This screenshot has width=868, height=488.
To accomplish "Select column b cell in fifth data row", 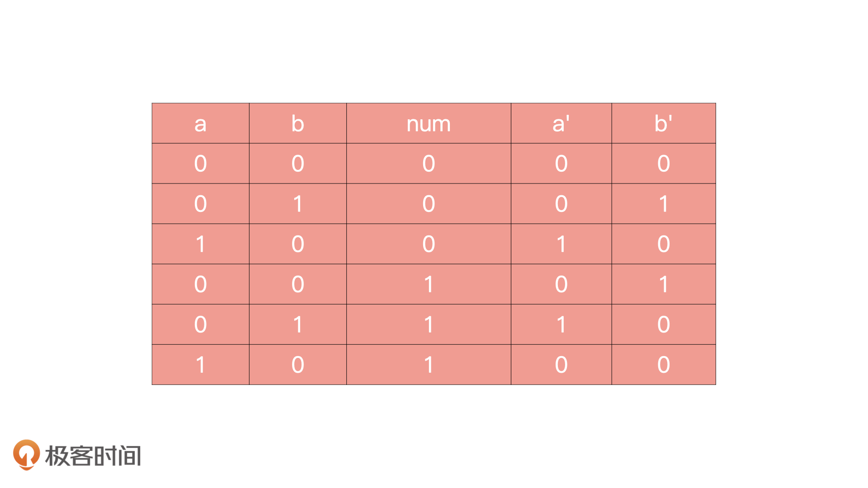I will (x=297, y=324).
